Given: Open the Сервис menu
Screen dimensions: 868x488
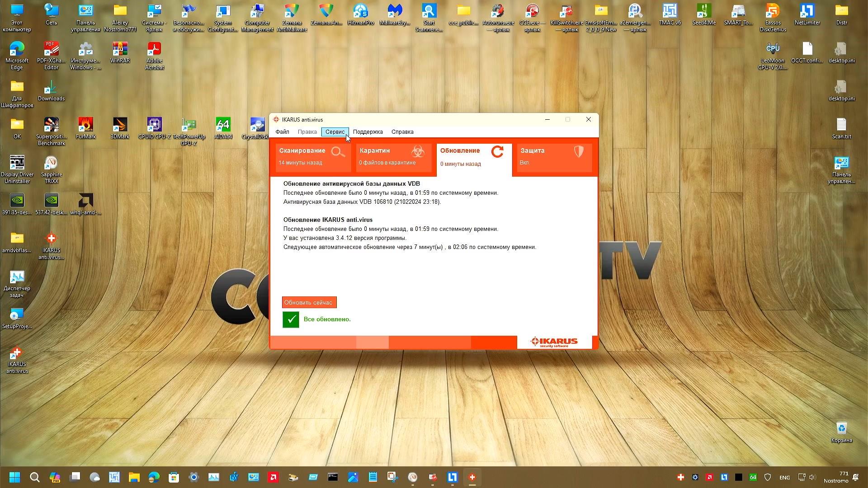Looking at the screenshot, I should (x=335, y=132).
